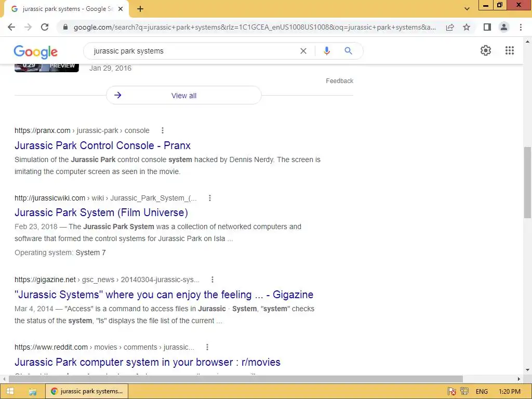Click the horizontal scroll right arrow
This screenshot has height=399, width=532.
[x=519, y=379]
